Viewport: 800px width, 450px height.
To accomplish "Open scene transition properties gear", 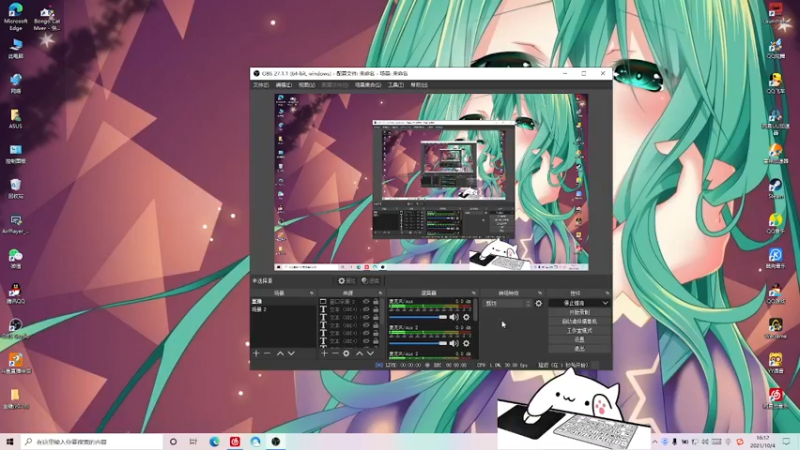I will [x=539, y=304].
